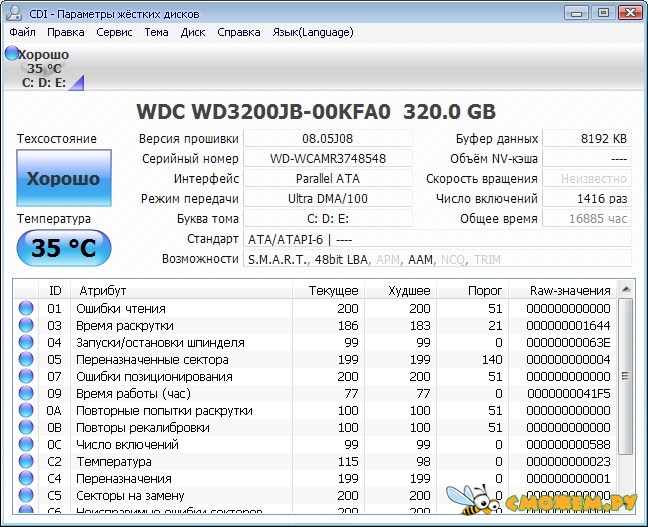
Task: Select the C: D: E: disk status circle at top
Action: pyautogui.click(x=12, y=53)
